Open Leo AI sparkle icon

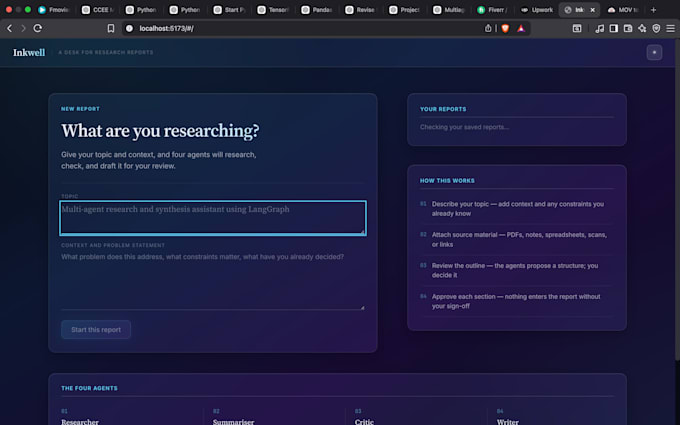[x=642, y=28]
